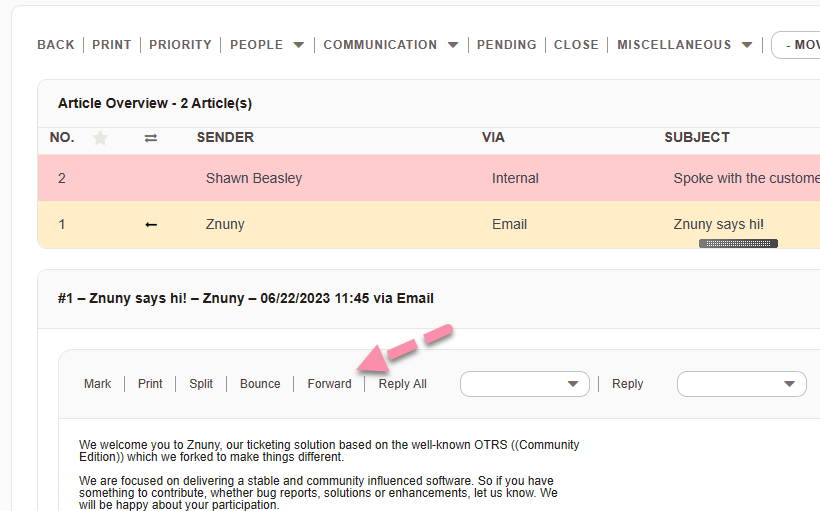Split the article into new ticket
Viewport: 820px width, 511px height.
click(x=201, y=384)
